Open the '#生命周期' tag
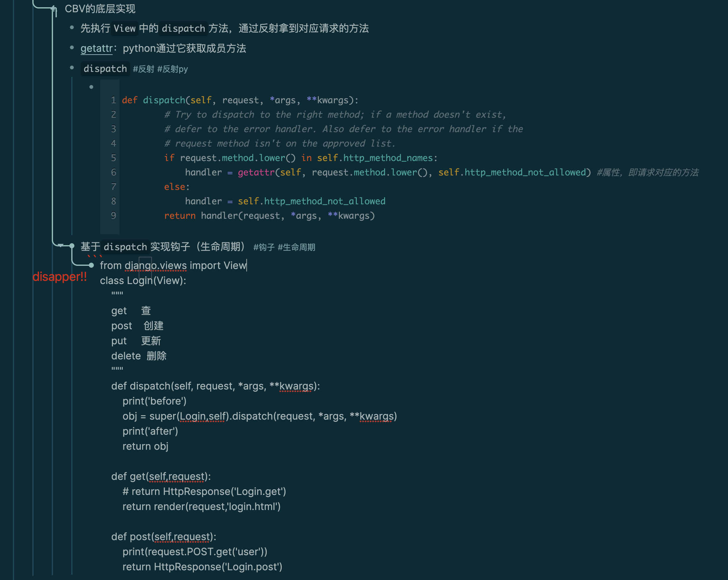This screenshot has width=728, height=580. 297,247
